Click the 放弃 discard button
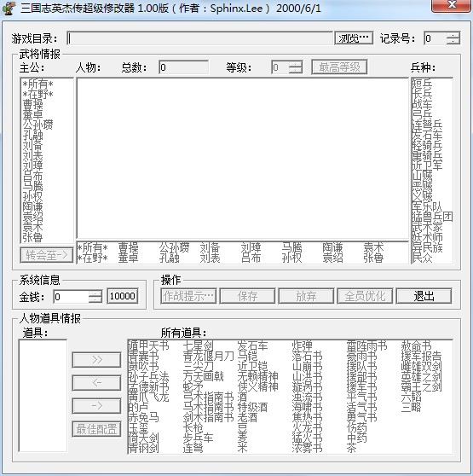Image resolution: width=473 pixels, height=476 pixels. coord(306,296)
